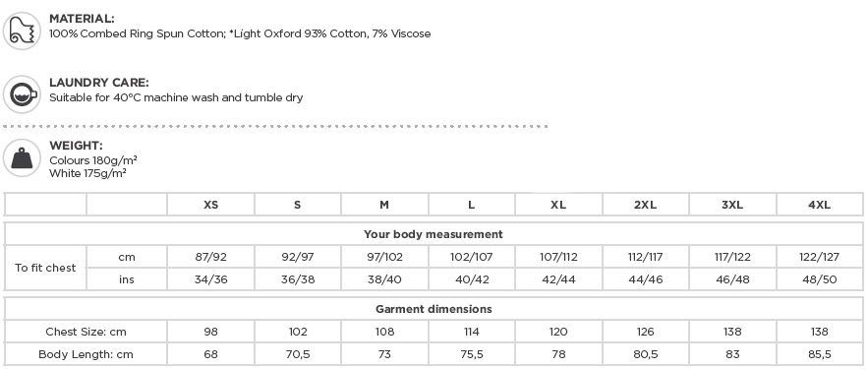
Task: Click the weight kettlebell icon
Action: pyautogui.click(x=23, y=157)
